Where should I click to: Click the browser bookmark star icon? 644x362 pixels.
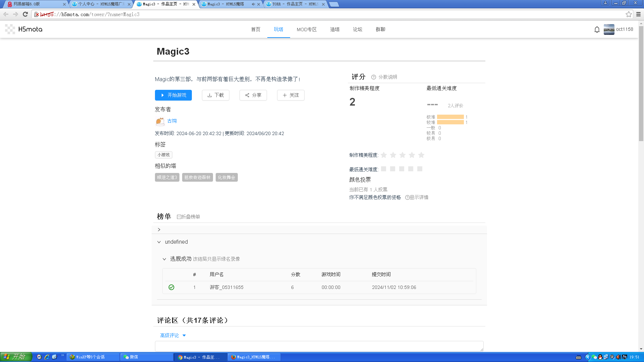pos(629,14)
